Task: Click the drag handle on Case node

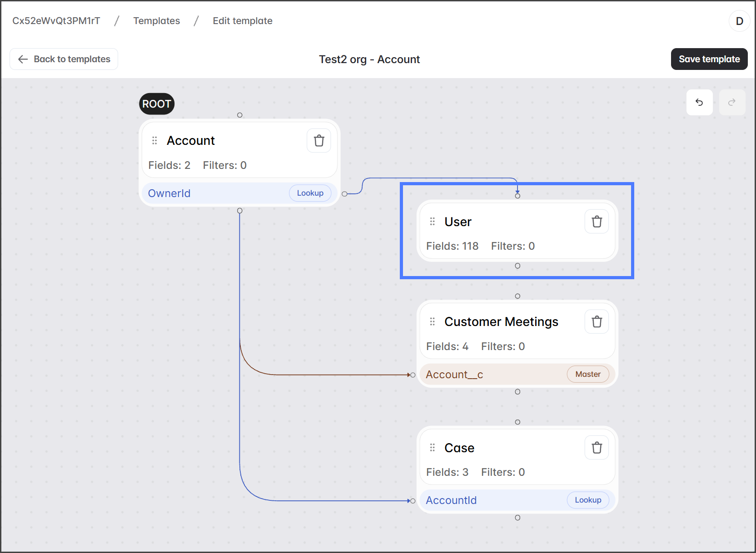Action: pos(433,448)
